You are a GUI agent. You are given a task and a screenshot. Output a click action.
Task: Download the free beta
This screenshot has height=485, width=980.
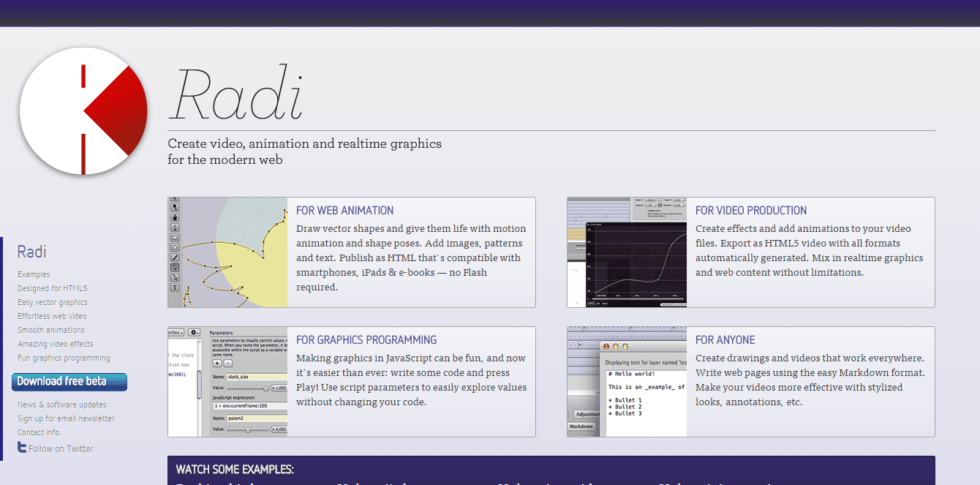click(69, 382)
